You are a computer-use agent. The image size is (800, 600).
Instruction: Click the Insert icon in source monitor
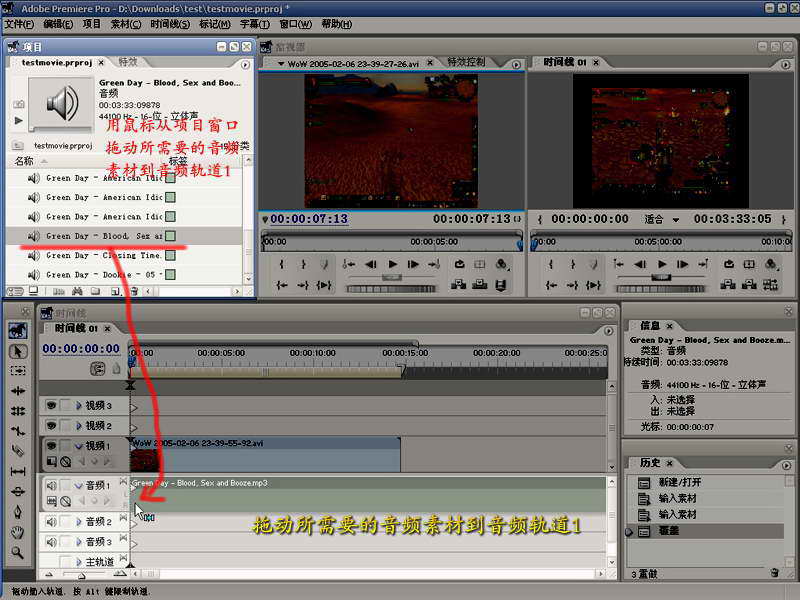coord(458,285)
